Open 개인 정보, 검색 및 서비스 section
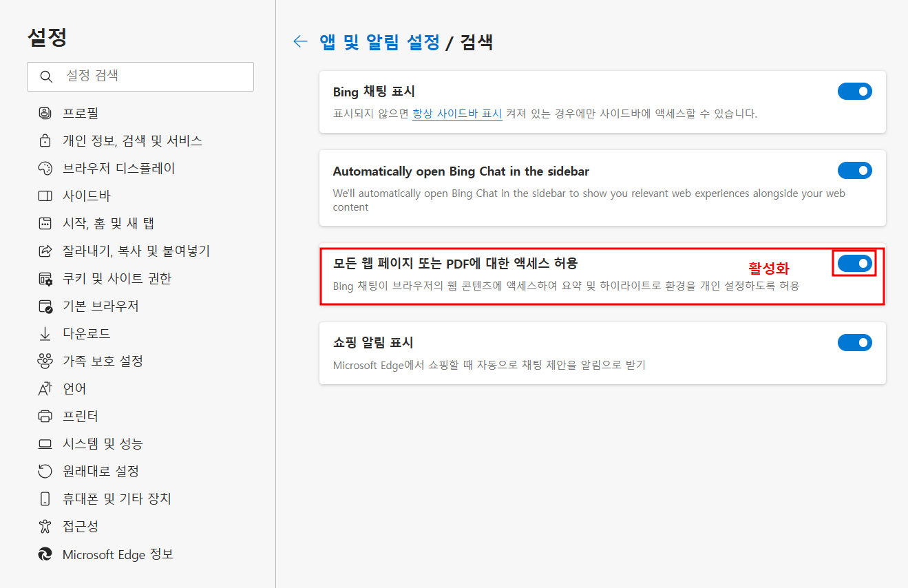This screenshot has height=588, width=908. pyautogui.click(x=132, y=140)
